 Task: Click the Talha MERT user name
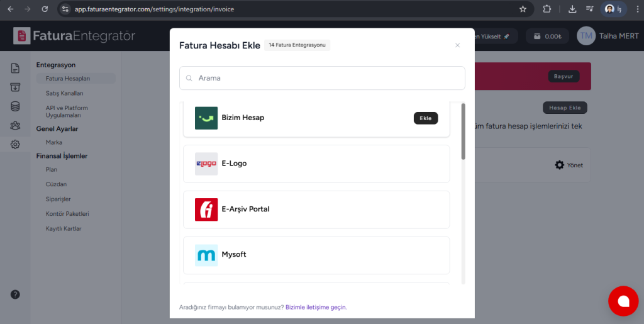pyautogui.click(x=619, y=36)
